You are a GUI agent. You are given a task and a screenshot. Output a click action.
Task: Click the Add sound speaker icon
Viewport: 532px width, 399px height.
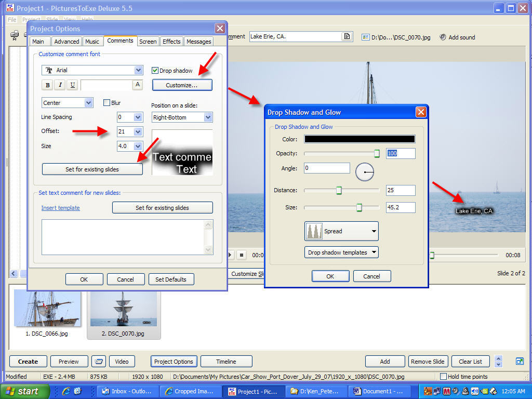click(443, 37)
